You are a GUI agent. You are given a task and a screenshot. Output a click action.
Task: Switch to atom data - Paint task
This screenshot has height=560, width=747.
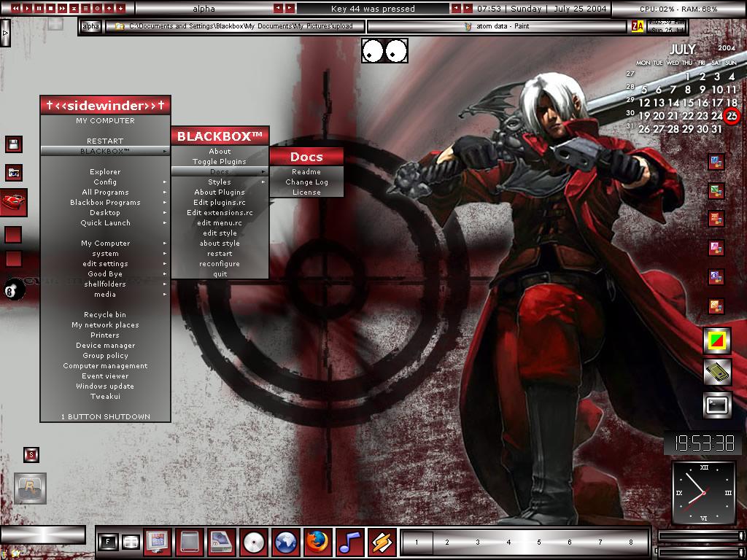coord(496,26)
